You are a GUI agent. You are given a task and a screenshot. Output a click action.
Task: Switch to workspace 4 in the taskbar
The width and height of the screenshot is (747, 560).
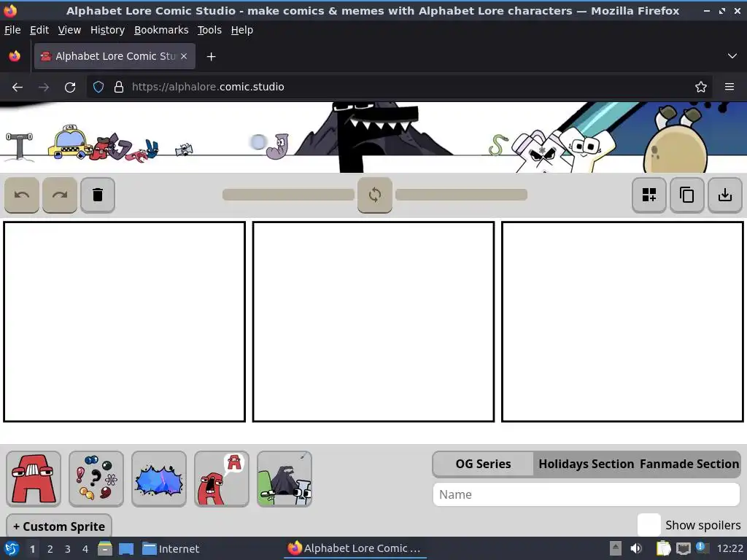tap(85, 549)
